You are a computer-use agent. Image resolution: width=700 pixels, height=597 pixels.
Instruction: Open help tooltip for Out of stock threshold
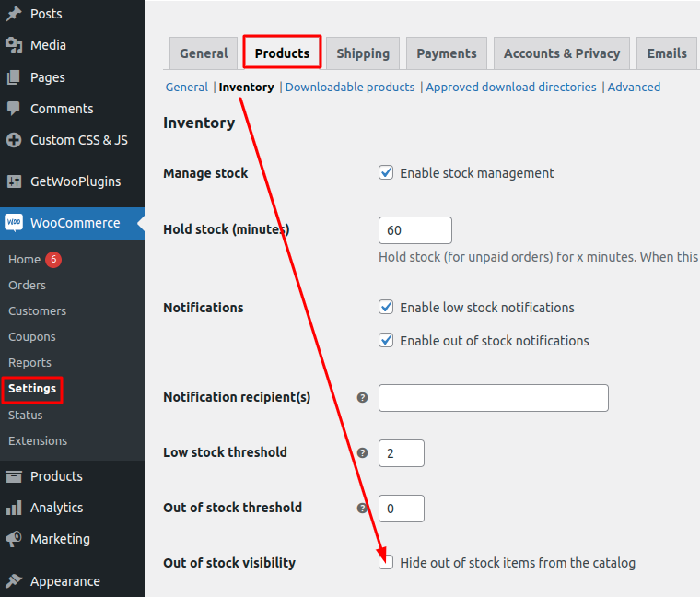[x=363, y=509]
